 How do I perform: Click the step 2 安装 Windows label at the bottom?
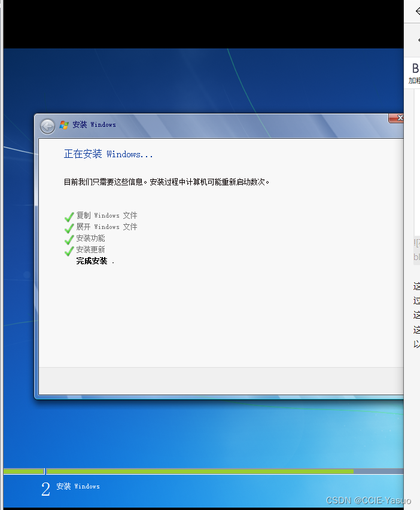pos(78,486)
